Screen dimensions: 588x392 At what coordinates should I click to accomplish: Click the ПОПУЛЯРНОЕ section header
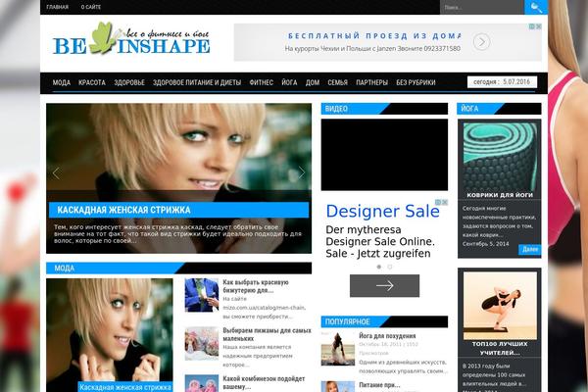(x=384, y=321)
